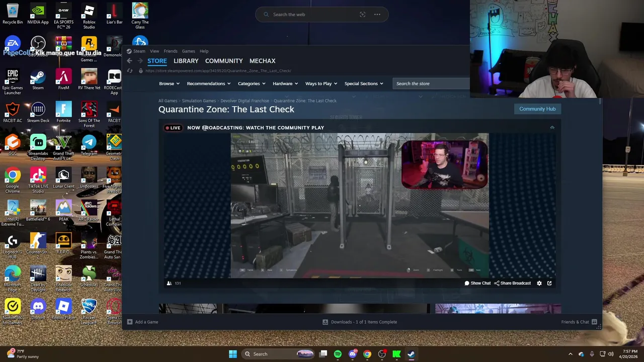Click Show Chat on the broadcast
The image size is (644, 362).
477,283
